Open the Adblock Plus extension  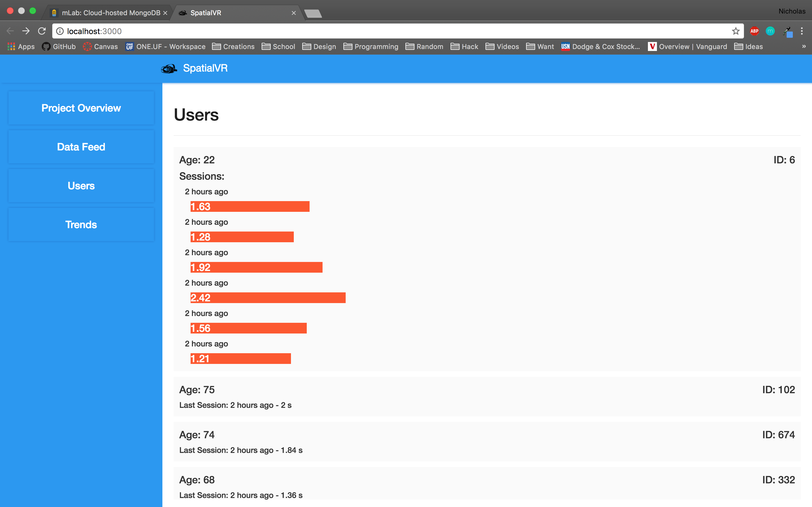pos(754,31)
